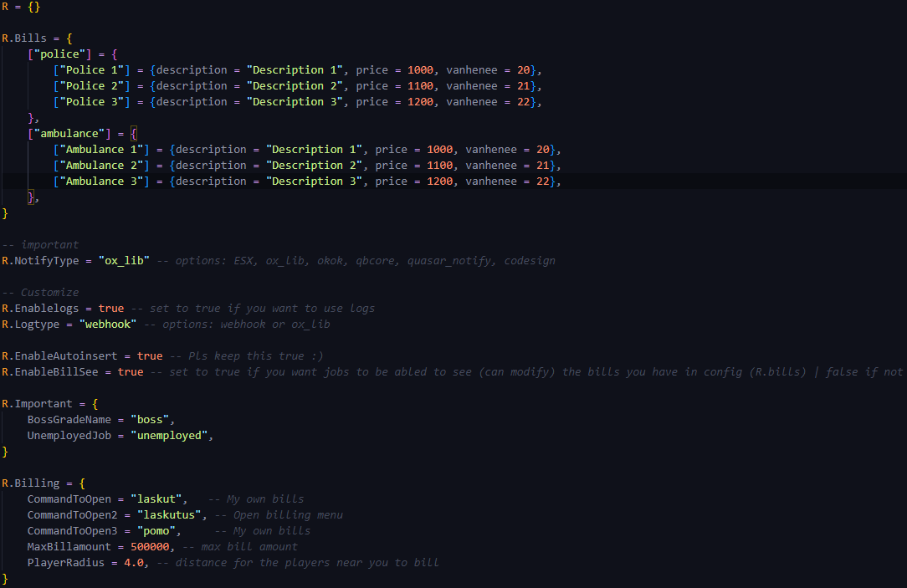Click the ["Ambulance 1"] entry key

pyautogui.click(x=101, y=150)
